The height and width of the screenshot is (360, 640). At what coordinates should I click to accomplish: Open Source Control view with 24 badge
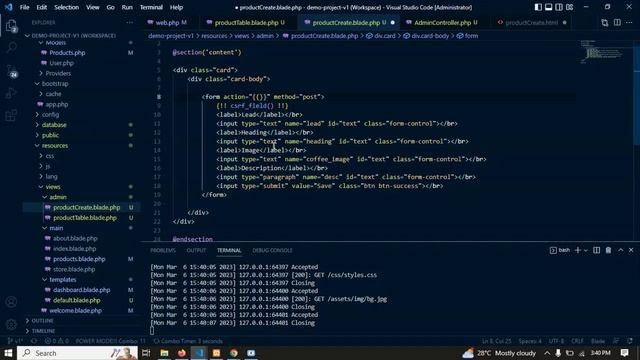point(11,71)
